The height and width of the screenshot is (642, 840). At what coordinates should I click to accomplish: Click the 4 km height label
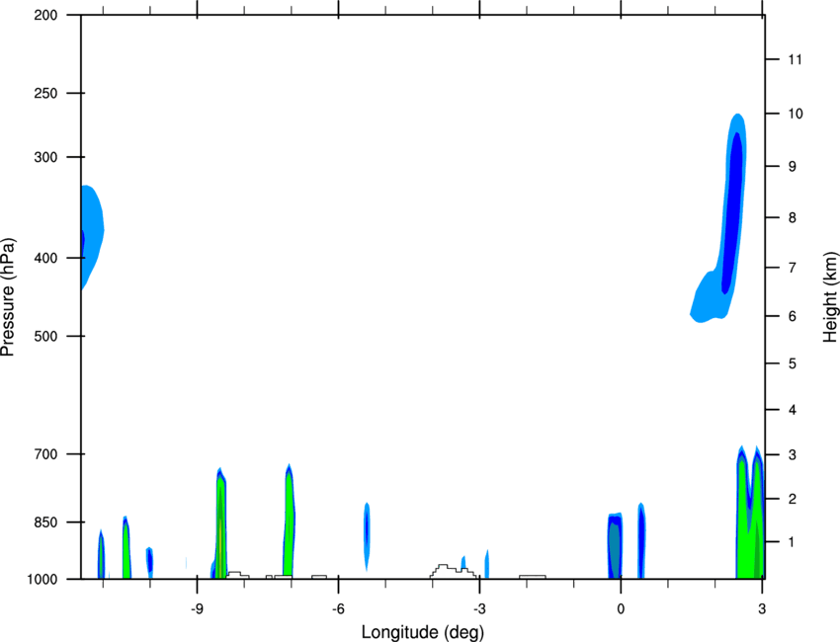pos(793,410)
